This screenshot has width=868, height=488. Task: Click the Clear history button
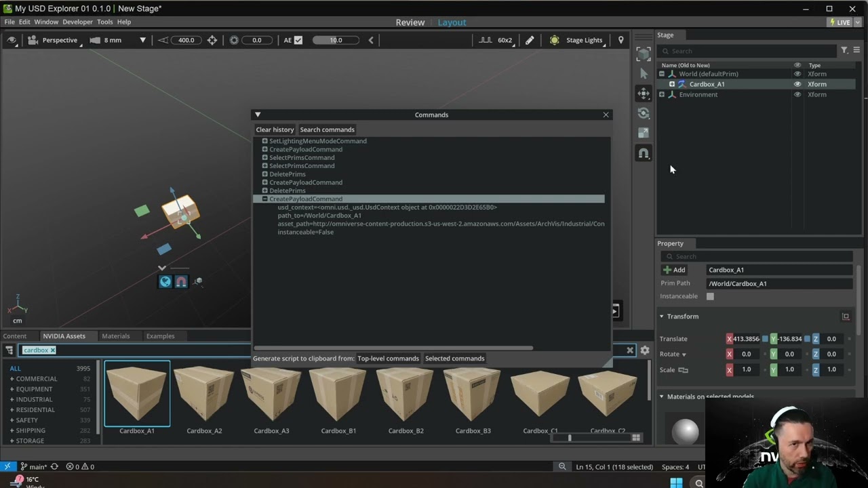click(x=275, y=129)
